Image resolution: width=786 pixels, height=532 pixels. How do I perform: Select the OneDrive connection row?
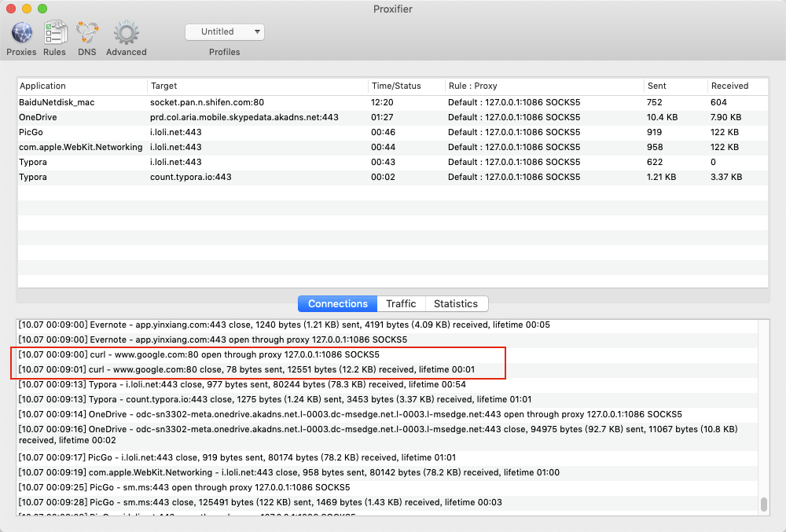393,117
